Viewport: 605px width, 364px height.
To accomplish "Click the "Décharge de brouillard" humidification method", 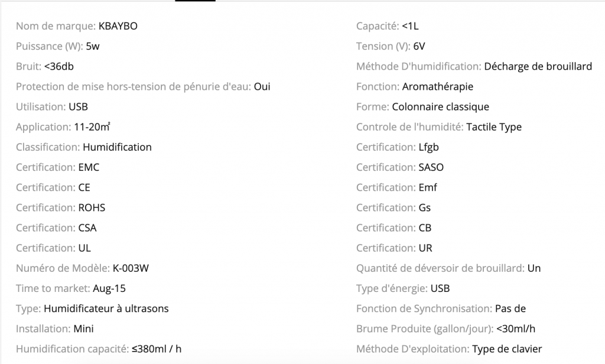I will 538,66.
